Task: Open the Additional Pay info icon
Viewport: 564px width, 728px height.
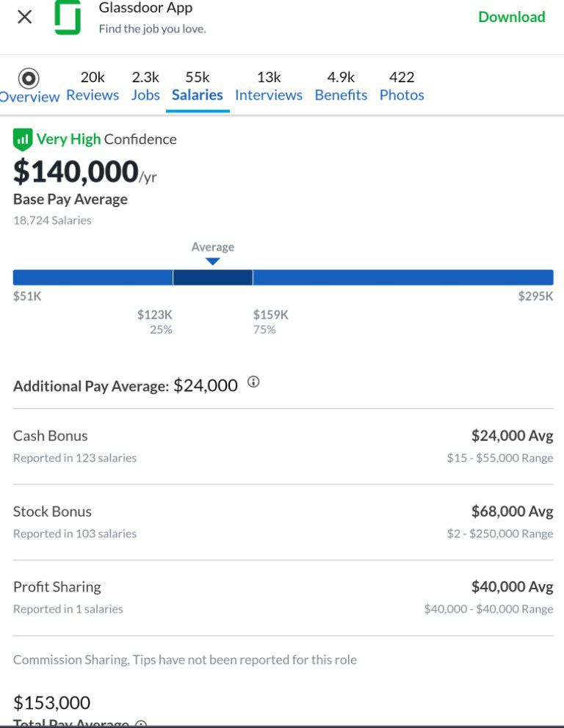Action: (x=253, y=382)
